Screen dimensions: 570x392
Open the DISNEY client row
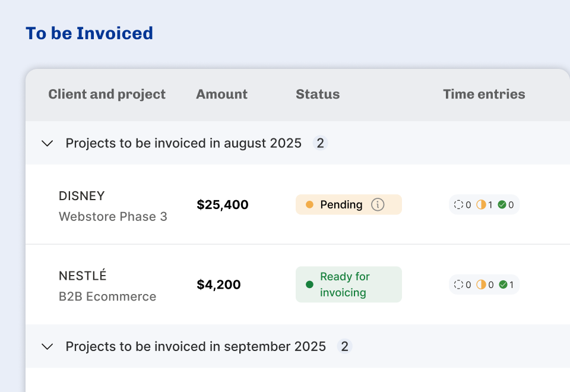[82, 196]
